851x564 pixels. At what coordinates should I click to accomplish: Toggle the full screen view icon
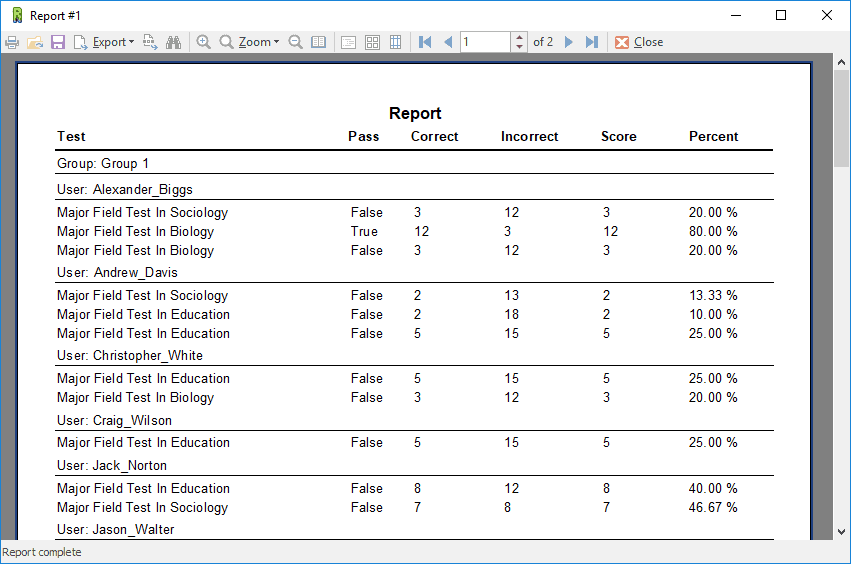point(318,42)
